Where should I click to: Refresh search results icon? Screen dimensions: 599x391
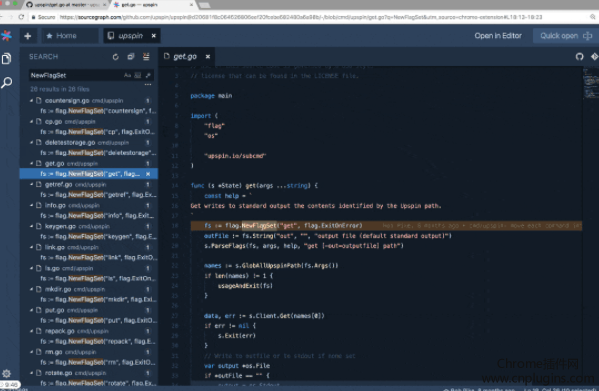pos(115,57)
